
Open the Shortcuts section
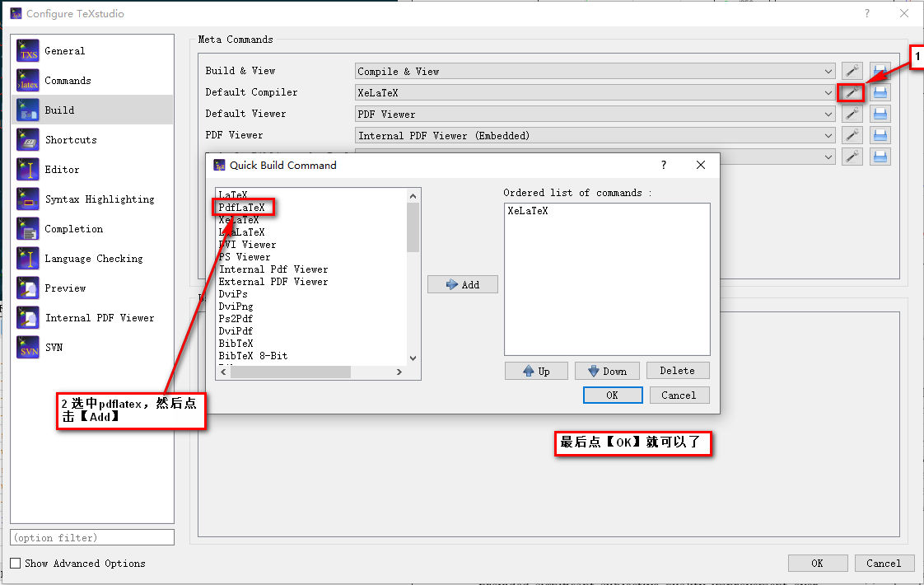[69, 139]
